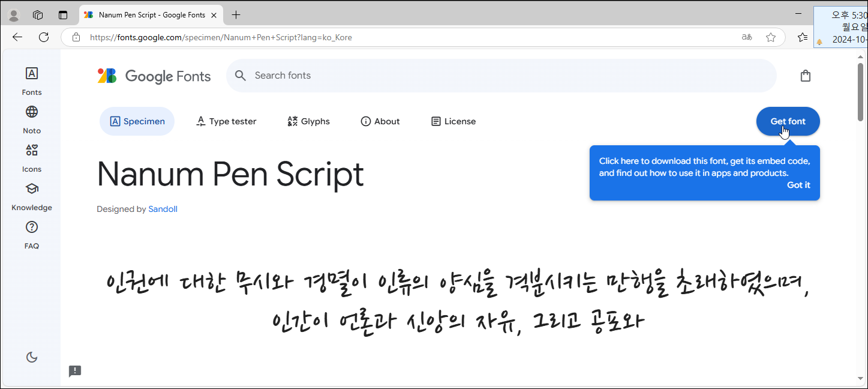Select the Specimen tab
The image size is (868, 389).
coord(137,121)
